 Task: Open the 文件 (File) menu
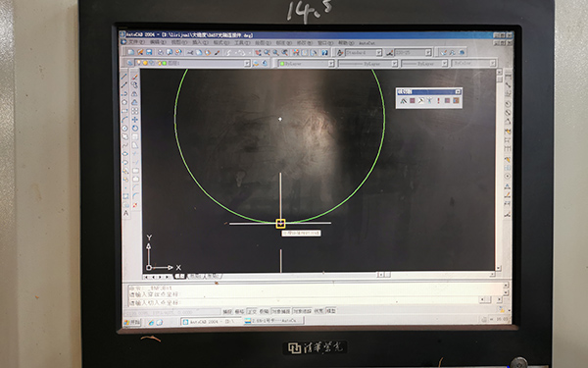pos(136,42)
